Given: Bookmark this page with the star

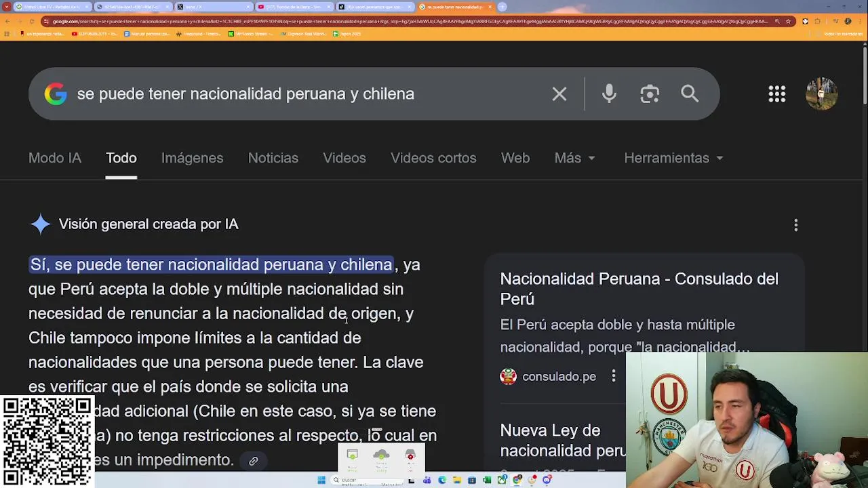Looking at the screenshot, I should pos(788,21).
